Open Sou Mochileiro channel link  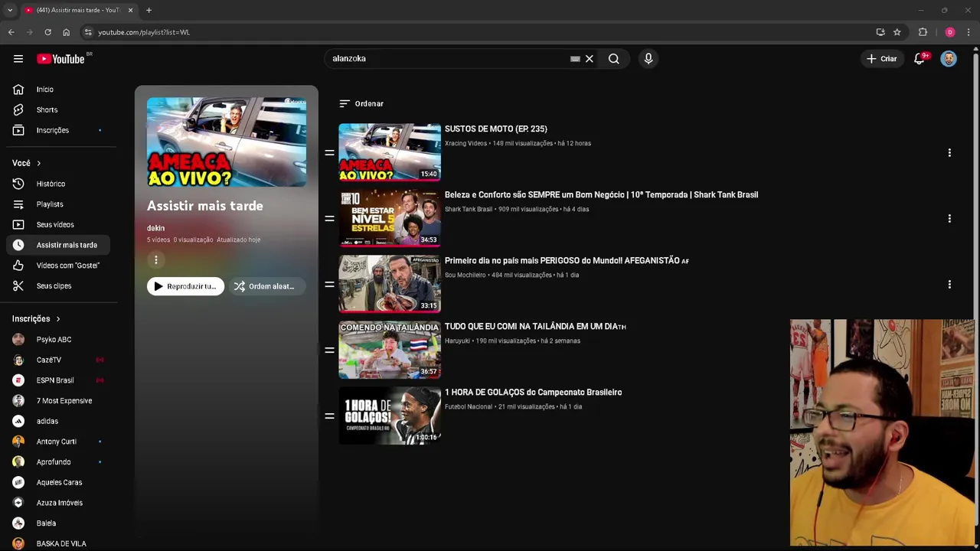(x=465, y=275)
